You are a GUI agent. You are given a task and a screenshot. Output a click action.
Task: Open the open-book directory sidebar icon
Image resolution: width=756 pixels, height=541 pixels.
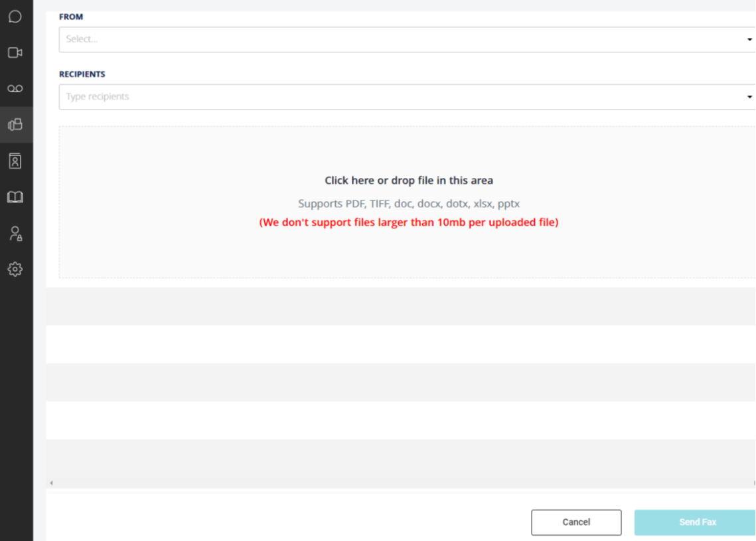tap(15, 196)
